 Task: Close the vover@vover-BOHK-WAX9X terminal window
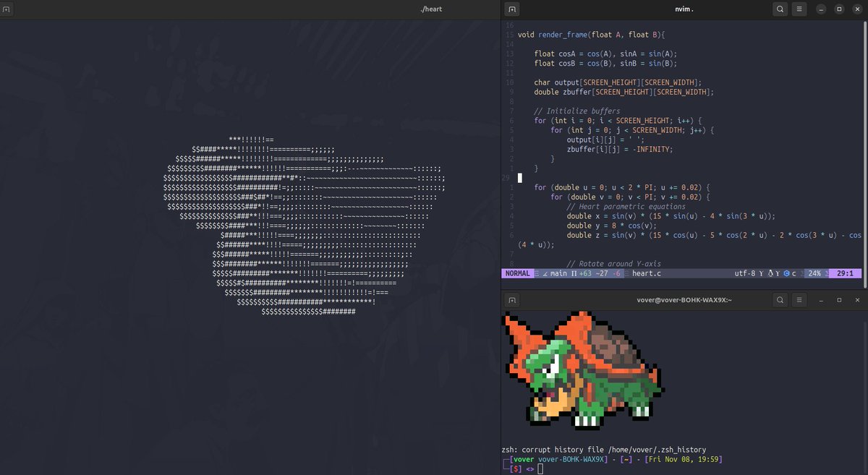[x=857, y=299]
